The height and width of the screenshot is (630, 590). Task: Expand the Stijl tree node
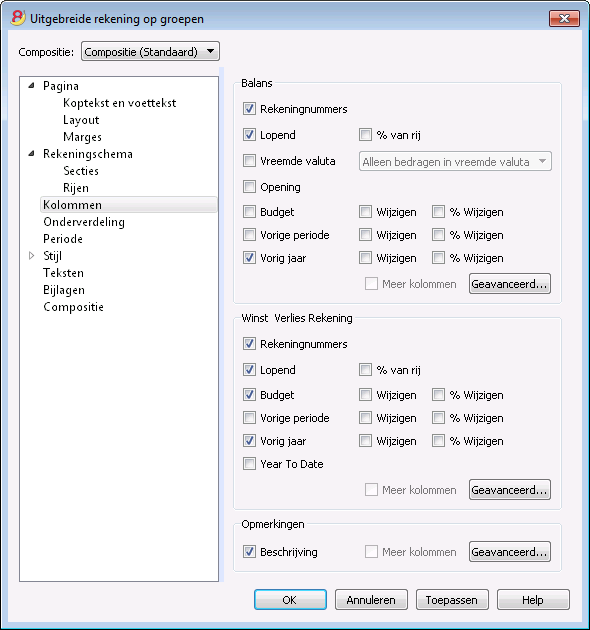(x=31, y=256)
